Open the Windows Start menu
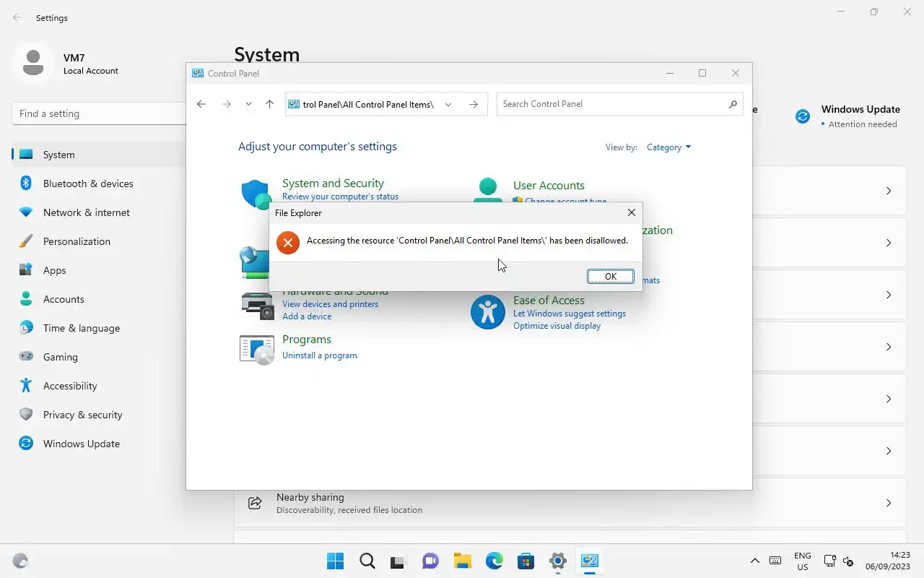The width and height of the screenshot is (924, 578). 336,561
